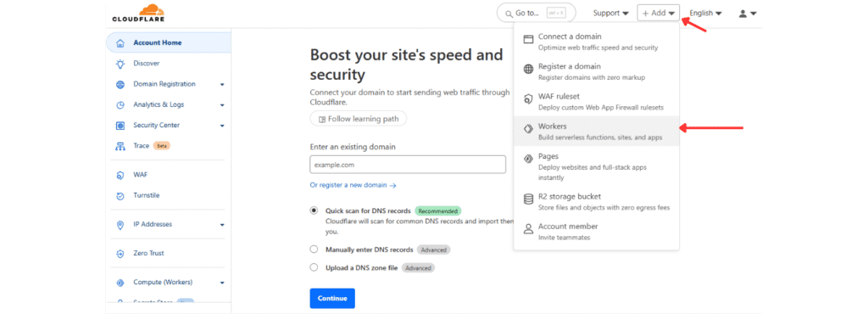This screenshot has width=868, height=314.
Task: Select Quick scan for DNS records
Action: point(314,210)
